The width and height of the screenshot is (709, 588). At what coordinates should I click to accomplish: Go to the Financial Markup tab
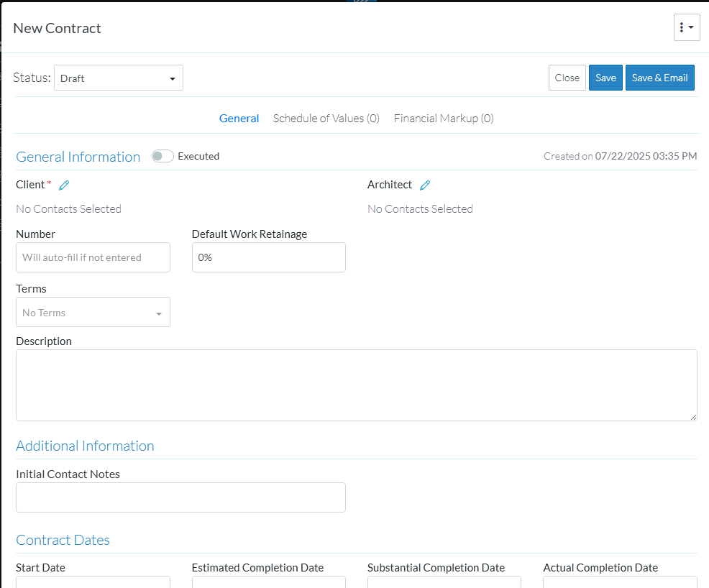444,119
